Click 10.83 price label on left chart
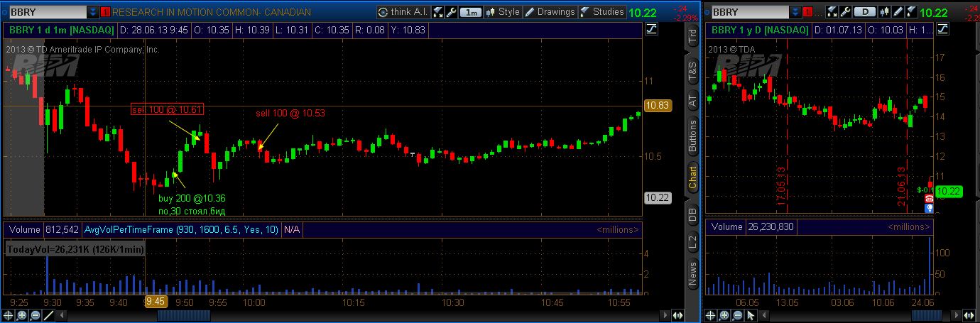This screenshot has height=323, width=980. coord(657,105)
